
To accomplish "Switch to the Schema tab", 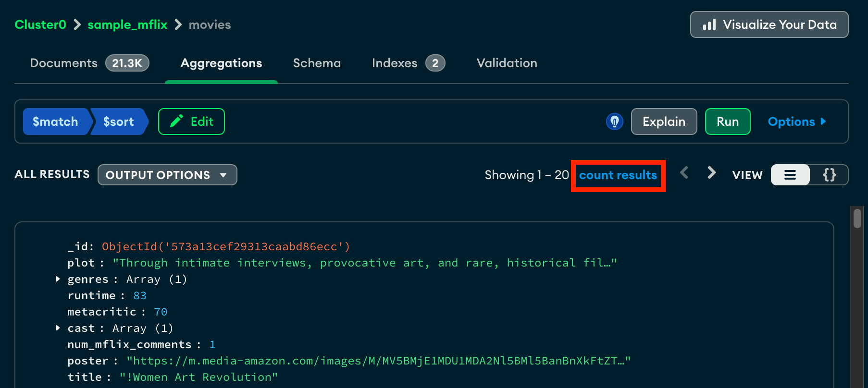I will pyautogui.click(x=317, y=63).
